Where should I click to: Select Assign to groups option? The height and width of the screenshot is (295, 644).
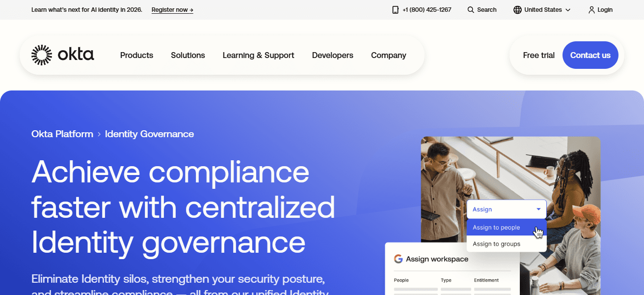(x=507, y=244)
